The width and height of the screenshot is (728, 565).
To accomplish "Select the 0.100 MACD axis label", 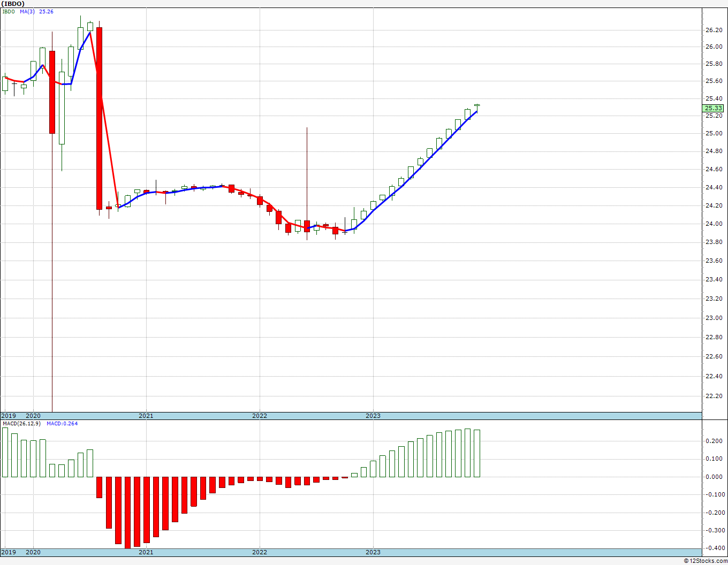I will pos(715,459).
